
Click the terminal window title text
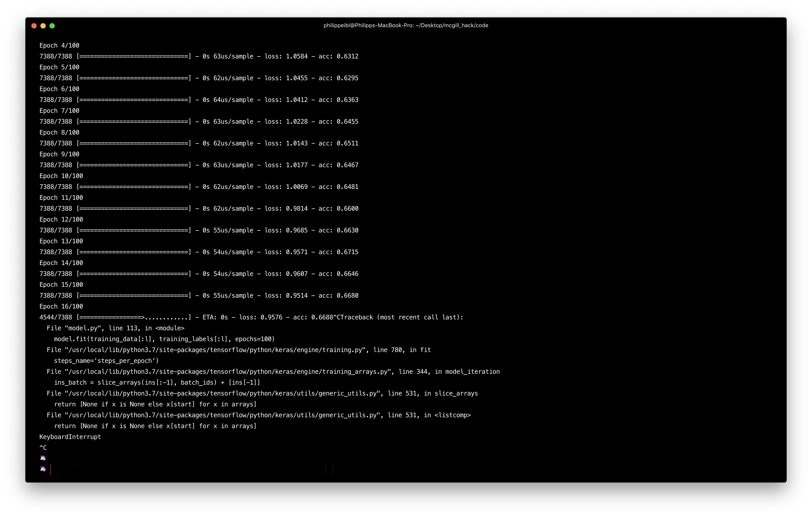pos(406,26)
